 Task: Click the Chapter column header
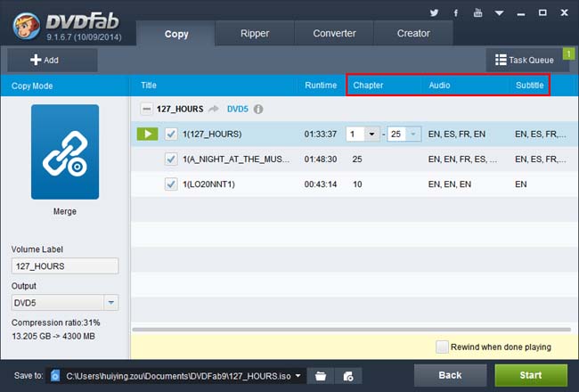pyautogui.click(x=368, y=86)
